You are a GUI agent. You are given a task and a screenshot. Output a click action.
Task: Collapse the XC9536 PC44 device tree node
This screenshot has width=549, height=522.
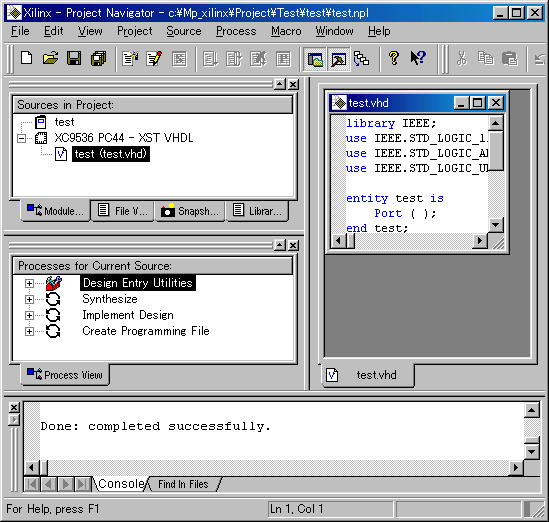click(21, 138)
